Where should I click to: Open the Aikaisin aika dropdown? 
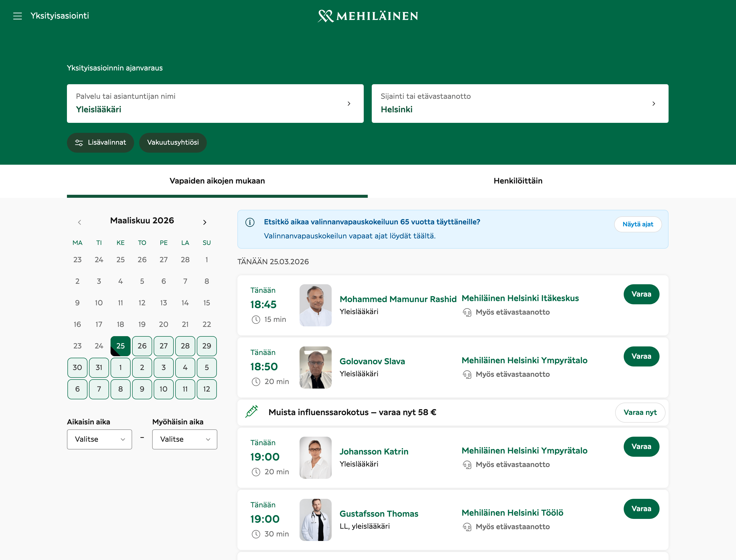pos(99,439)
